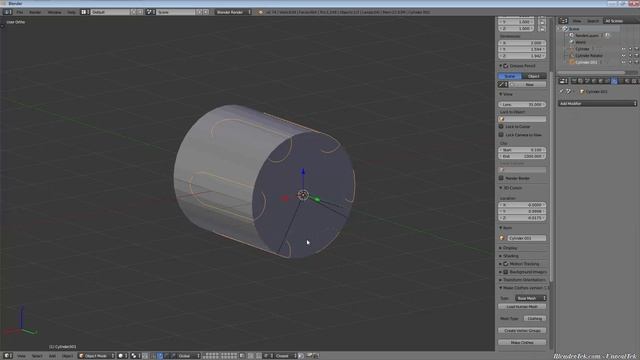
Task: Open the Render menu
Action: coord(35,12)
